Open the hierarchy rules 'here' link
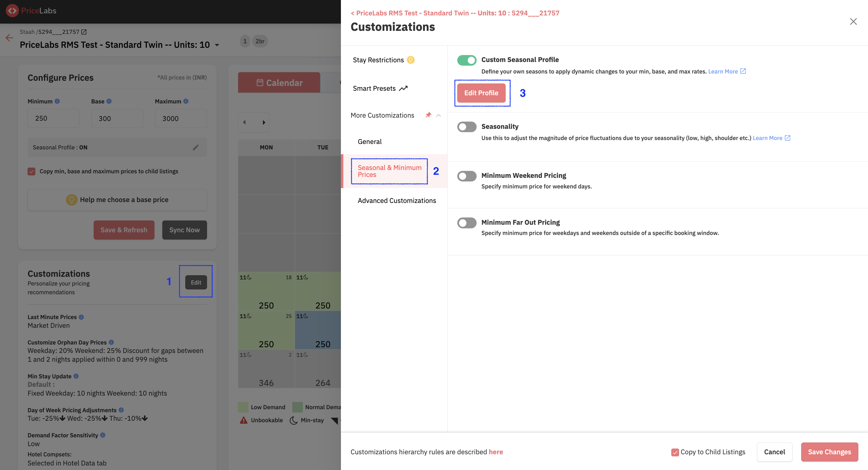The height and width of the screenshot is (470, 868). pyautogui.click(x=496, y=452)
